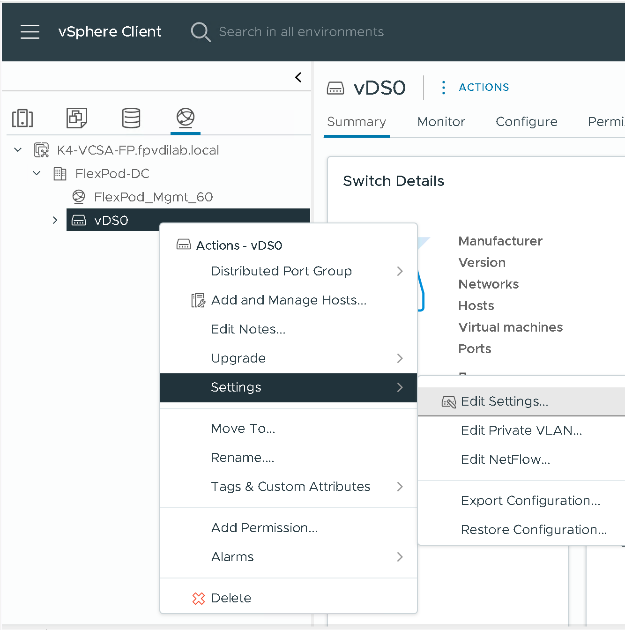This screenshot has width=625, height=630.
Task: Click the switch icon beside vDS0 in tree
Action: [x=79, y=221]
